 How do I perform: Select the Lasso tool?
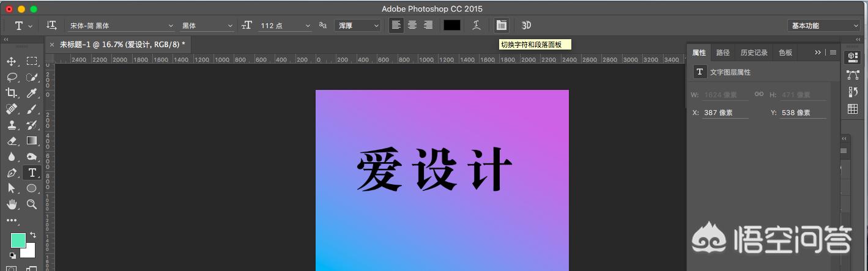12,77
